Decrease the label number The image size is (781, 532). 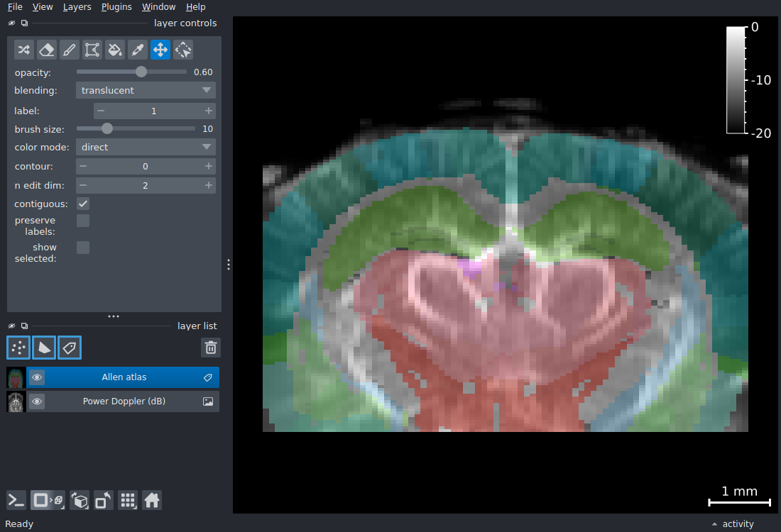pyautogui.click(x=101, y=111)
